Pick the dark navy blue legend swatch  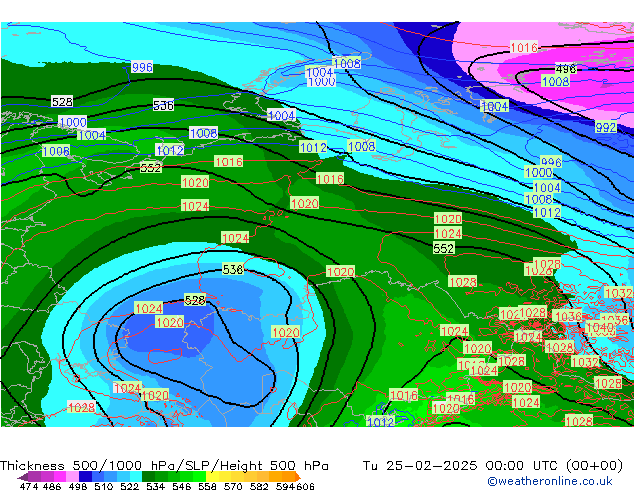click(x=85, y=477)
